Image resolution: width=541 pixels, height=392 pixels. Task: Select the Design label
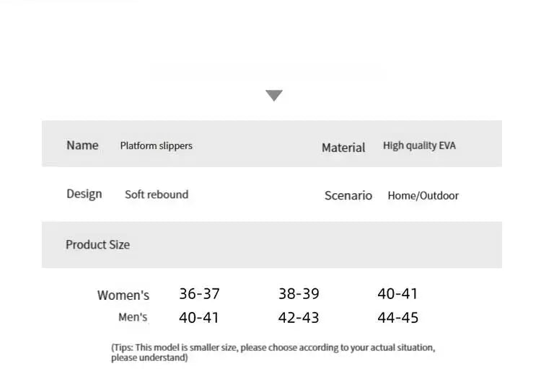tap(84, 194)
